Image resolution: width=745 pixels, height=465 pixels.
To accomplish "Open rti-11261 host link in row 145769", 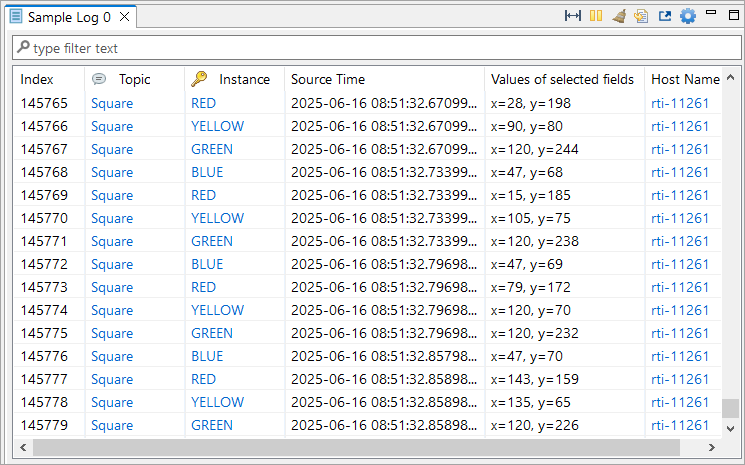I will click(x=679, y=195).
